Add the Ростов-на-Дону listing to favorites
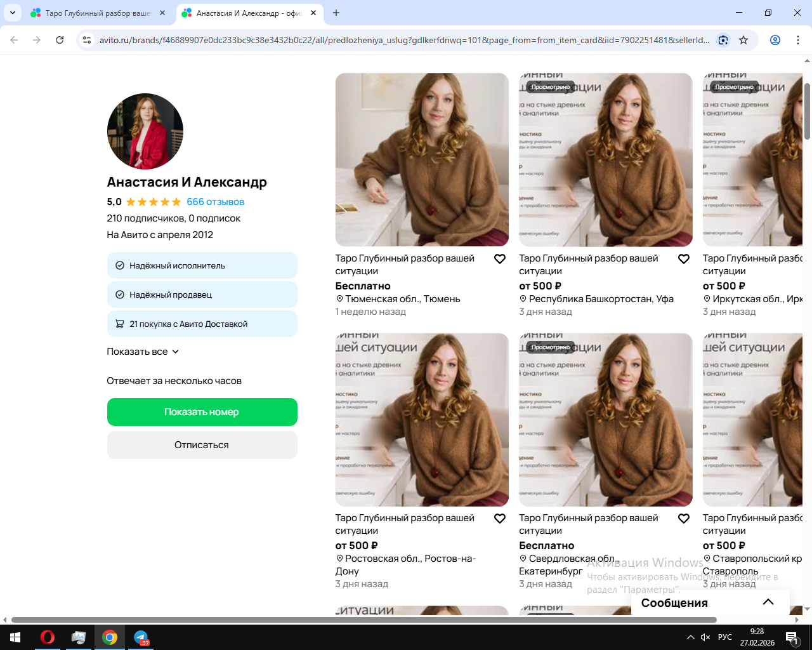 pos(500,519)
